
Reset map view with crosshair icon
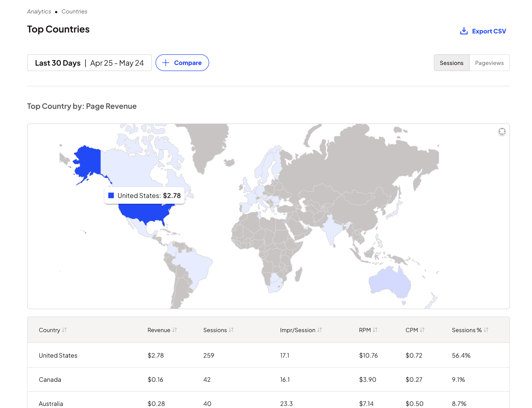tap(502, 131)
